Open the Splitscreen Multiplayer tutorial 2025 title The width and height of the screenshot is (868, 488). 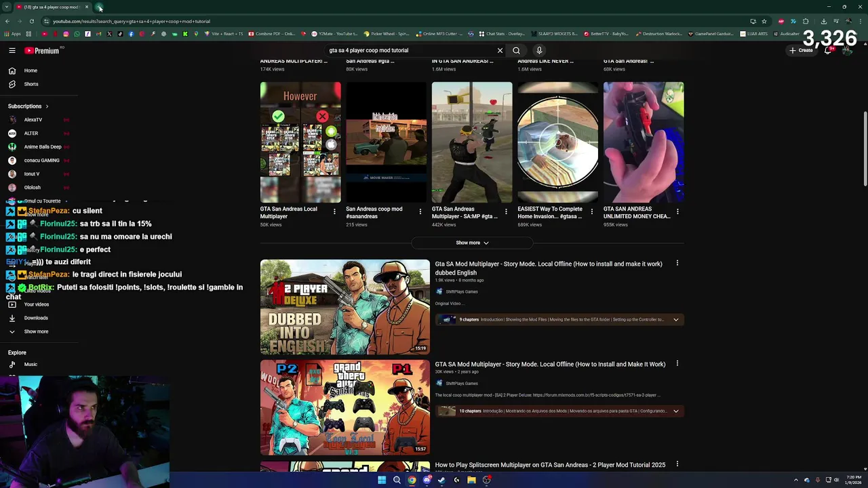click(x=550, y=465)
